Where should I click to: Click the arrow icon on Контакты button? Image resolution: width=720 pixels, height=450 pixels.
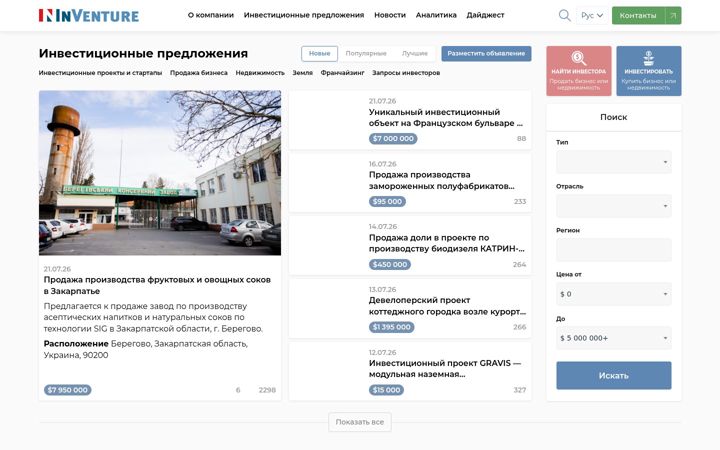point(673,16)
